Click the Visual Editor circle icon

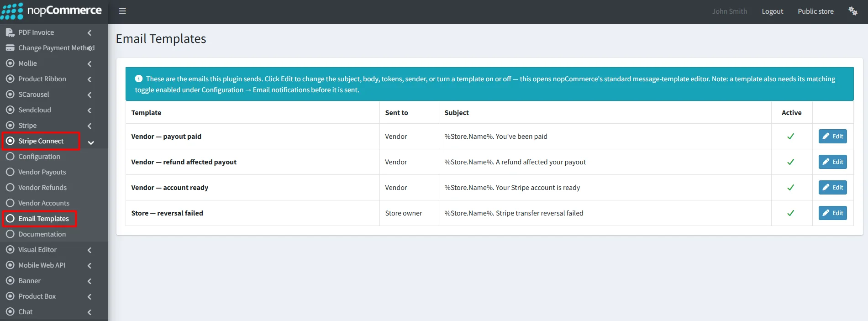[10, 250]
